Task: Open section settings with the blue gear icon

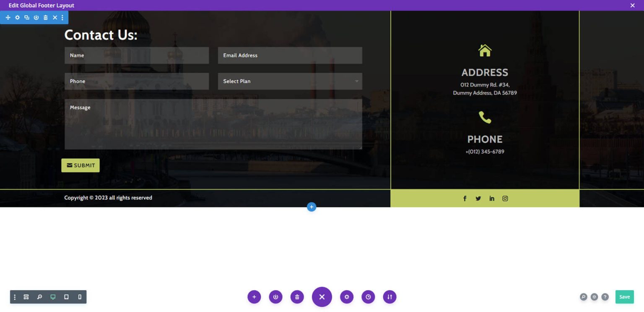Action: click(17, 18)
